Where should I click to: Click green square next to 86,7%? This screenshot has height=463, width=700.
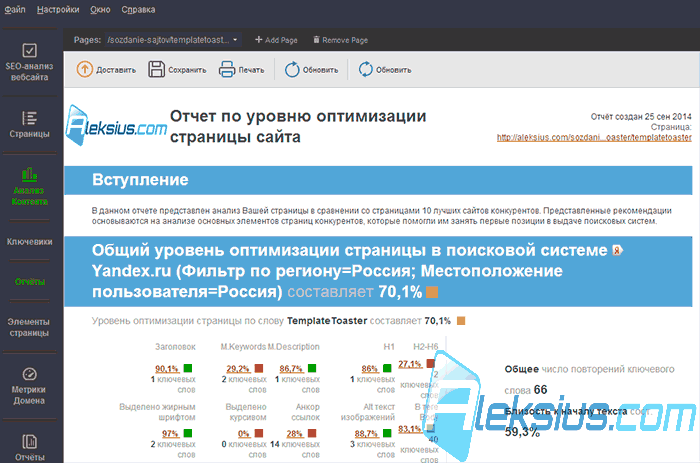point(312,368)
